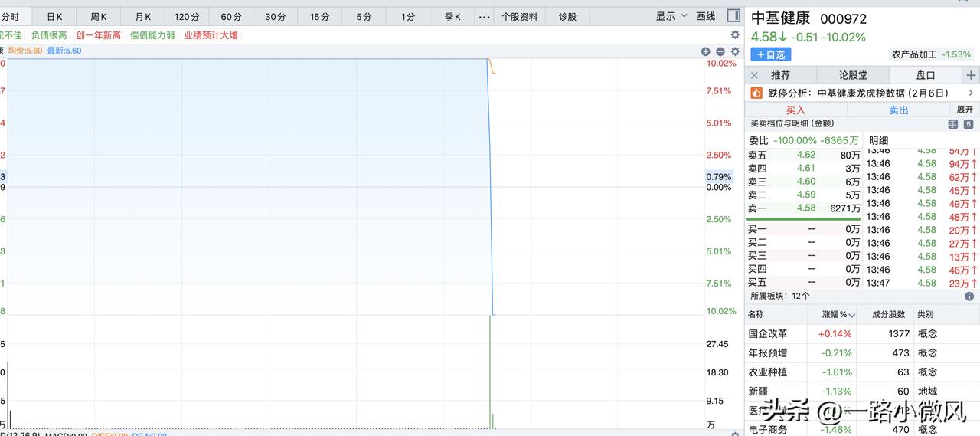This screenshot has height=436, width=980.
Task: Click 13:47 trade detail row
Action: [x=922, y=283]
